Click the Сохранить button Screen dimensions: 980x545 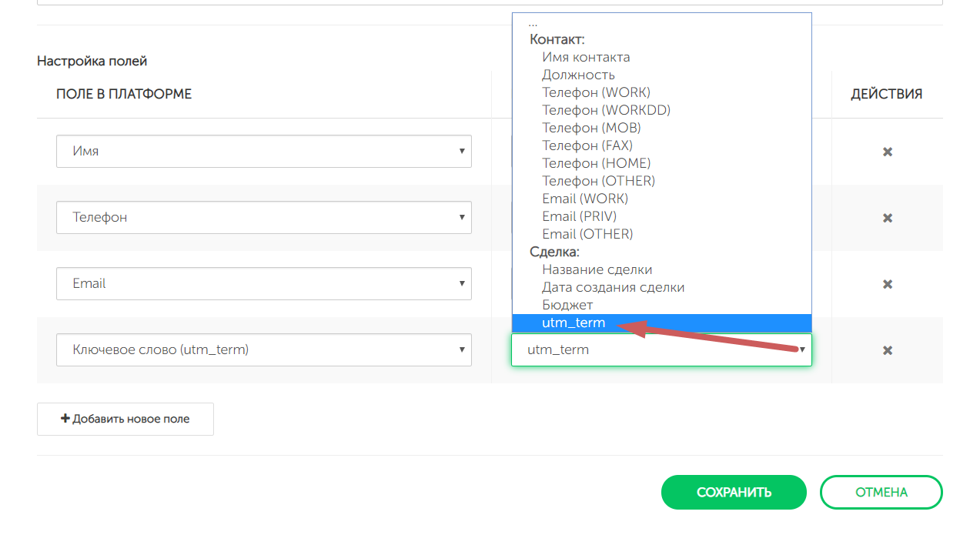pos(733,493)
